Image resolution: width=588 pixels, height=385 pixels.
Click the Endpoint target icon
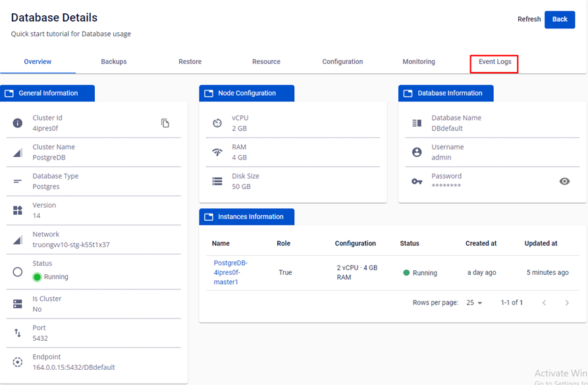point(18,362)
